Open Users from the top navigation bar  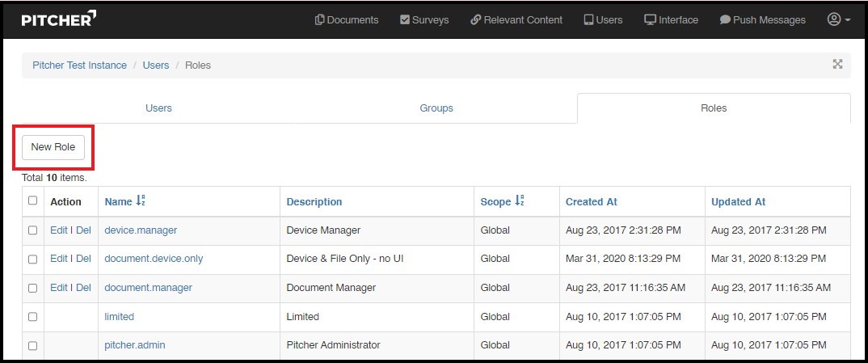(603, 20)
